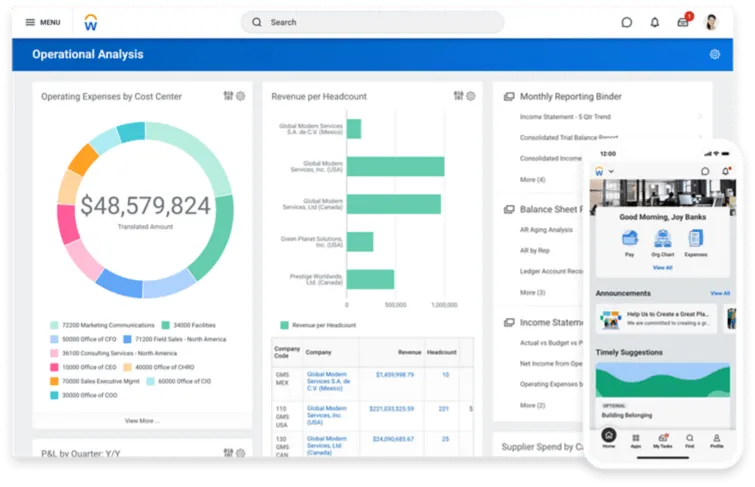Image resolution: width=755 pixels, height=487 pixels.
Task: Open filter sliders icon on Operating Expenses card
Action: [x=228, y=96]
